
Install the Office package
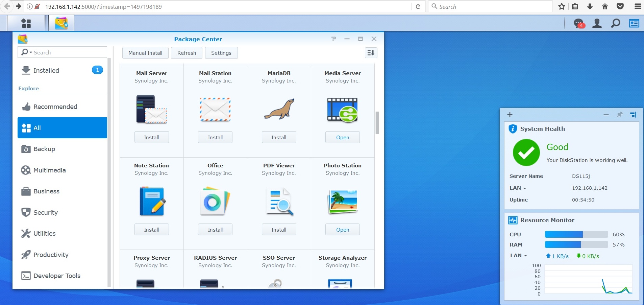(x=215, y=230)
